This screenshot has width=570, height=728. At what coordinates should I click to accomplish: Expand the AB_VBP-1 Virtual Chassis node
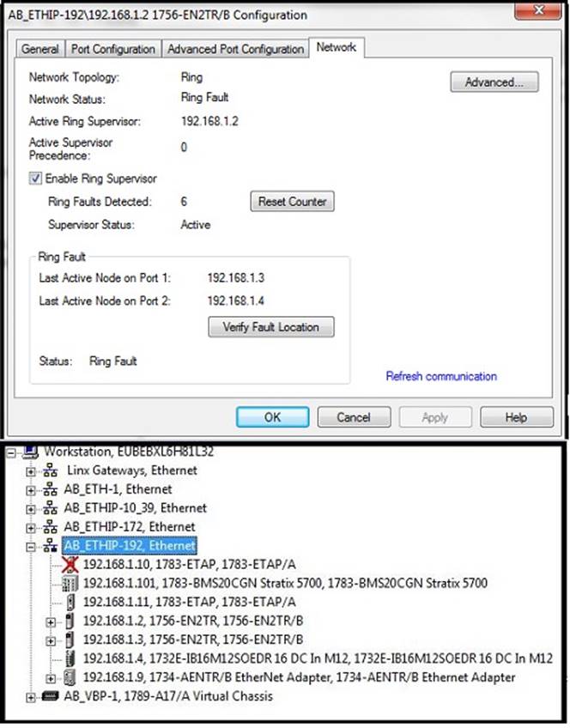(x=31, y=697)
